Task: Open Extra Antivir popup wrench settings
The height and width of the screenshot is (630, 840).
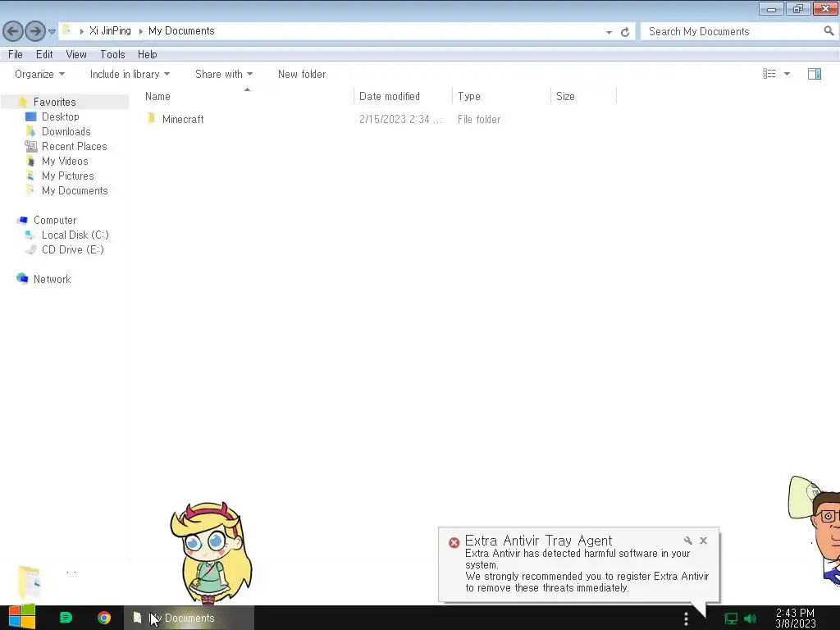Action: click(x=688, y=541)
